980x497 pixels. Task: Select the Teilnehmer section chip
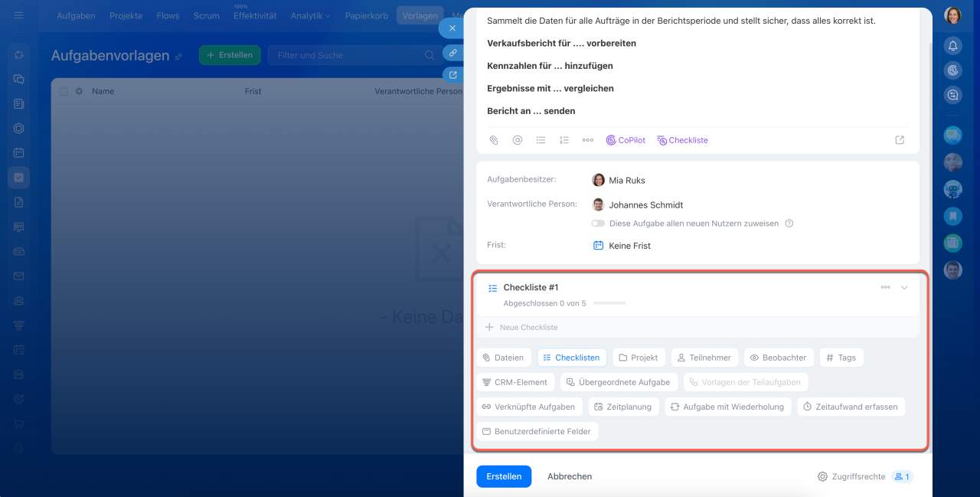(x=705, y=358)
